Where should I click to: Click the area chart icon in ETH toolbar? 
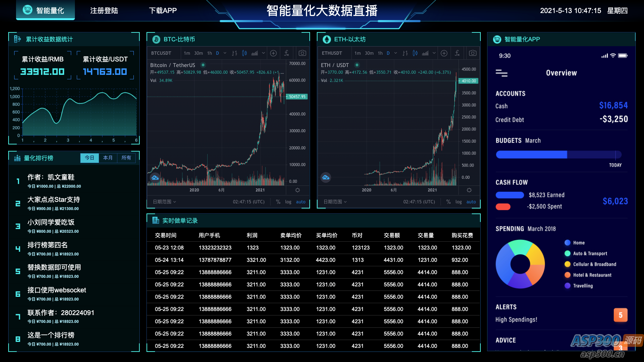coord(425,53)
